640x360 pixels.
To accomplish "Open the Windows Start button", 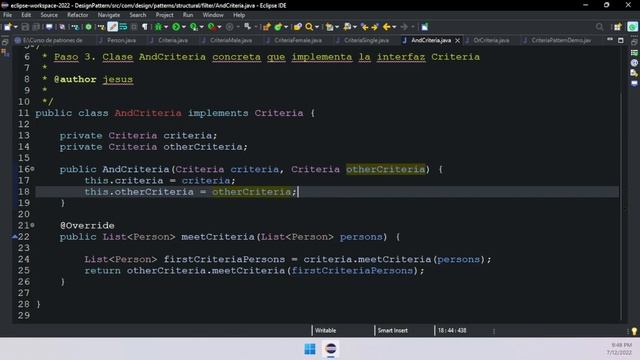I will (x=310, y=349).
